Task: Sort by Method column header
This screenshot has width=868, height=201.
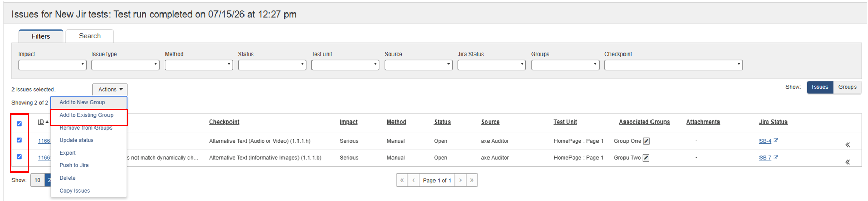Action: (396, 122)
